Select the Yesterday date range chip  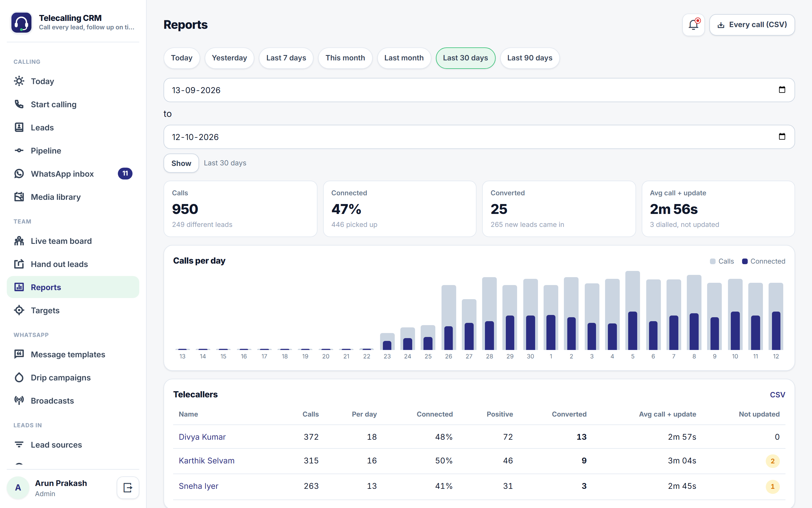pyautogui.click(x=230, y=58)
